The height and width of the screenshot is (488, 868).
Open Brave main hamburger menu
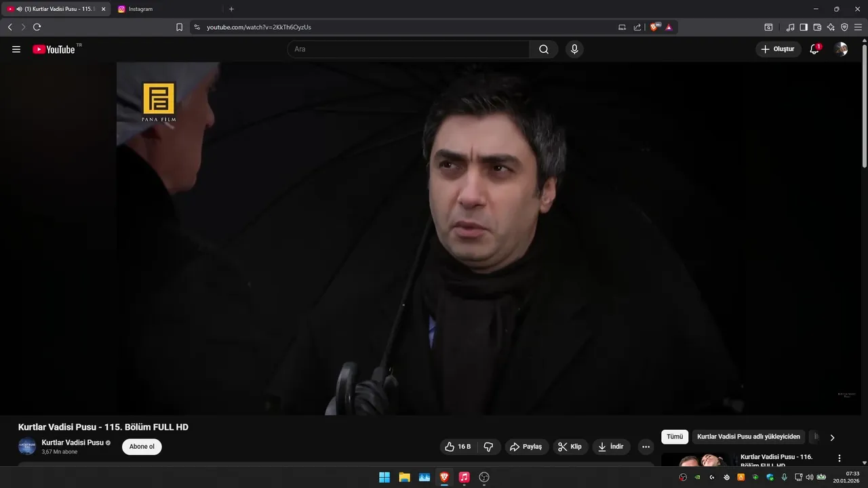coord(858,27)
